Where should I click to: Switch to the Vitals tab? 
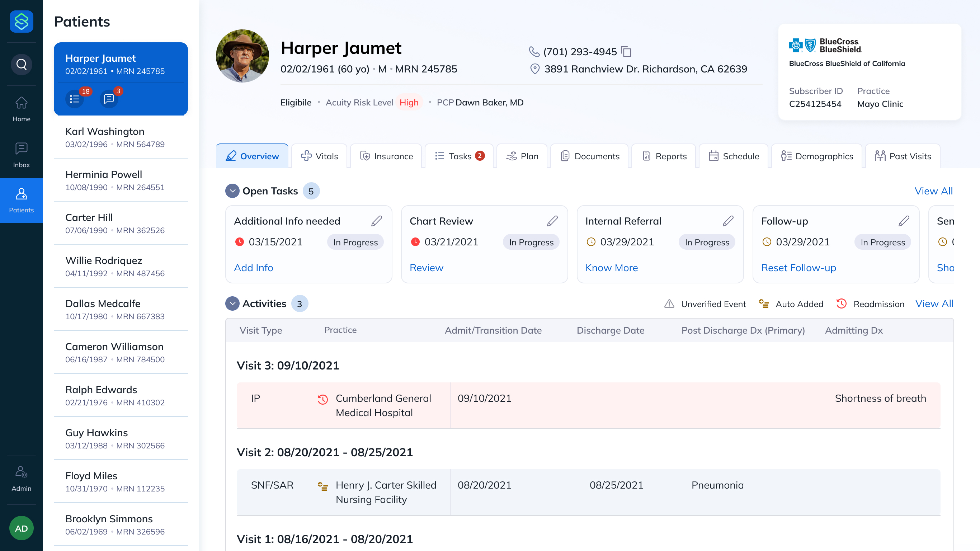pos(319,156)
